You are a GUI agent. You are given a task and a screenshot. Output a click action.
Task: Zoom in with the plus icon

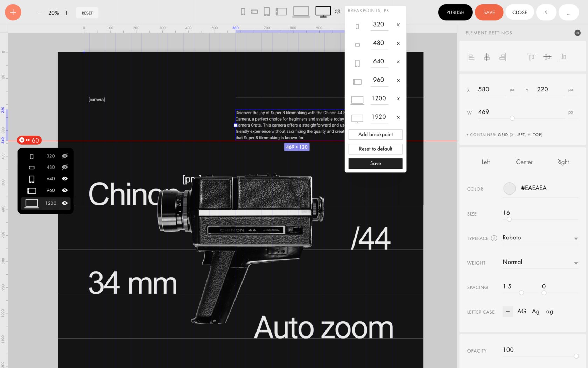[x=67, y=13]
